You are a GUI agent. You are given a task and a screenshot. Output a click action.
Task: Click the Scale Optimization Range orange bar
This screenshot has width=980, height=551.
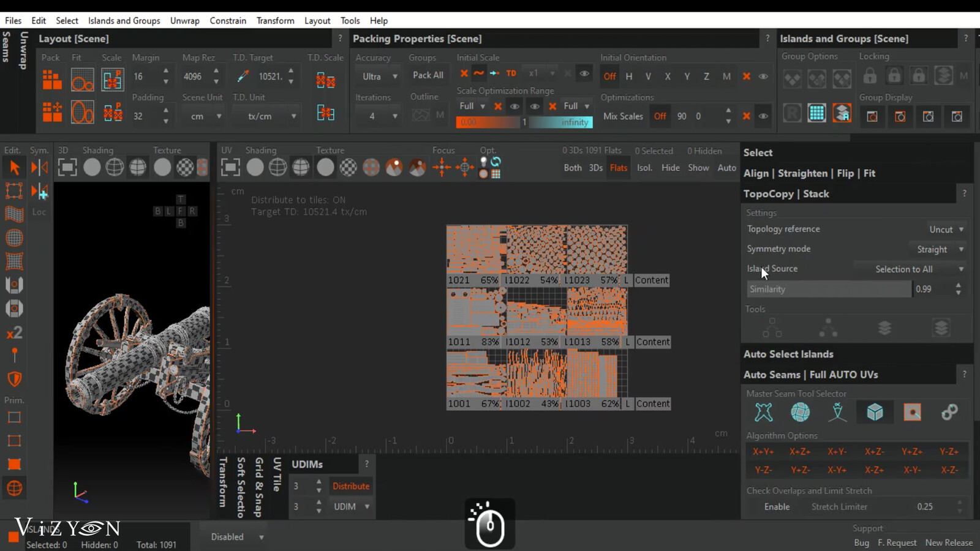[x=488, y=122]
